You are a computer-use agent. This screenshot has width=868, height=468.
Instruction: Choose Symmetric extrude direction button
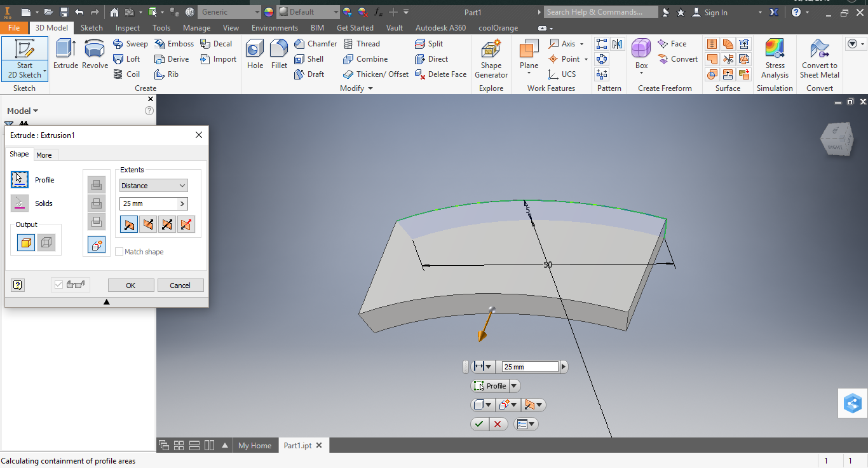(x=167, y=224)
